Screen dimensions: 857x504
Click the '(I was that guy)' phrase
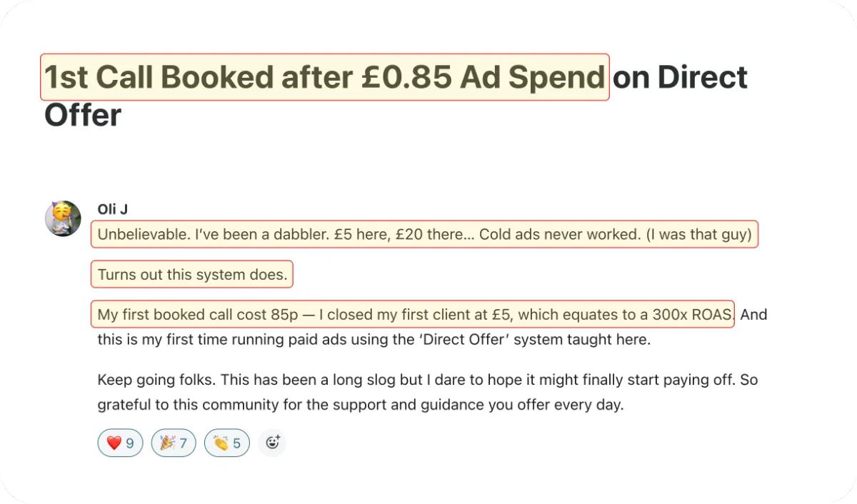click(698, 234)
